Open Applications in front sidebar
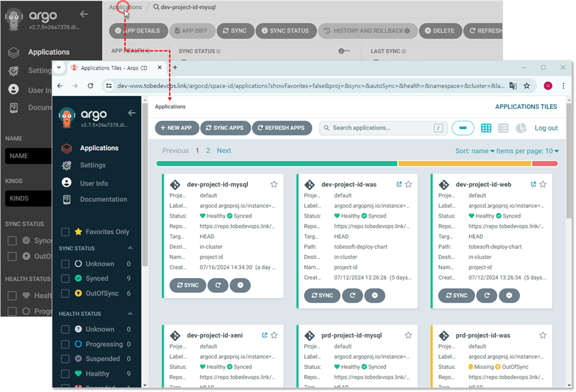Viewport: 576px width, 392px height. point(99,148)
